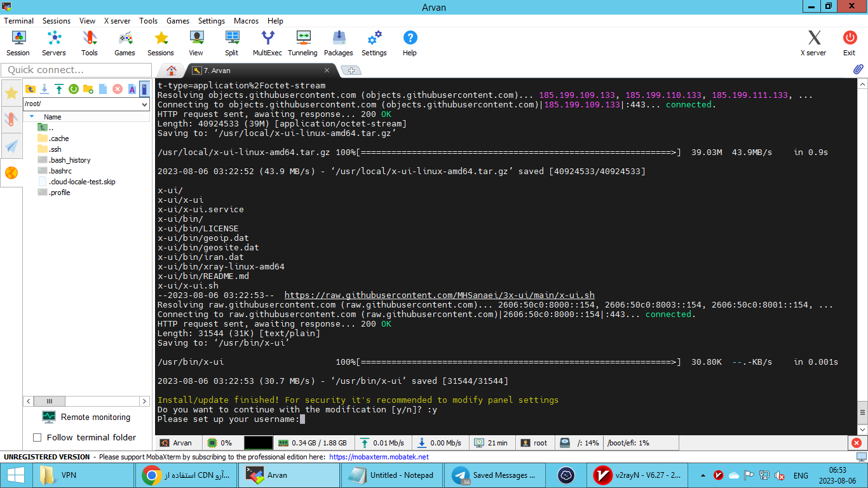Click the red delete icon in the SFTP toolbar
This screenshot has width=868, height=488.
(x=118, y=89)
